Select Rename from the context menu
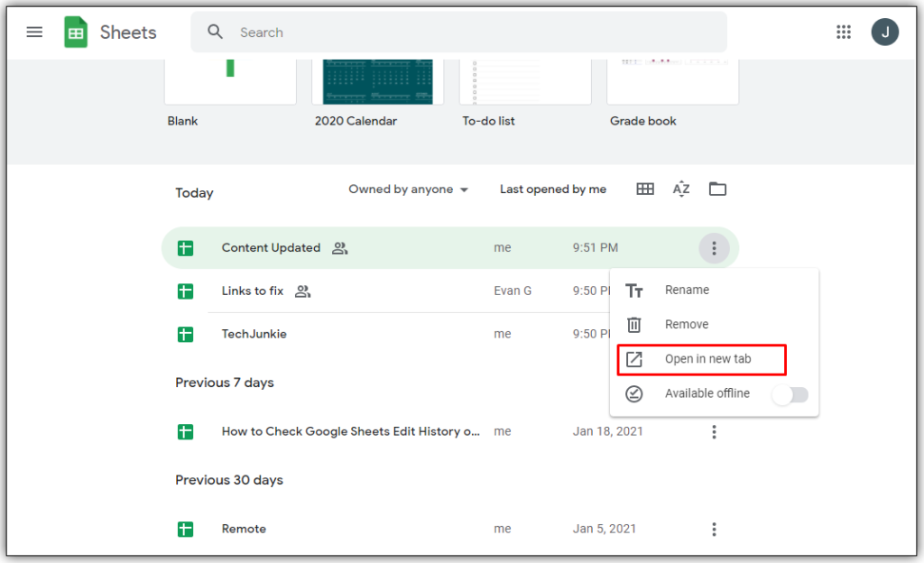 [688, 291]
